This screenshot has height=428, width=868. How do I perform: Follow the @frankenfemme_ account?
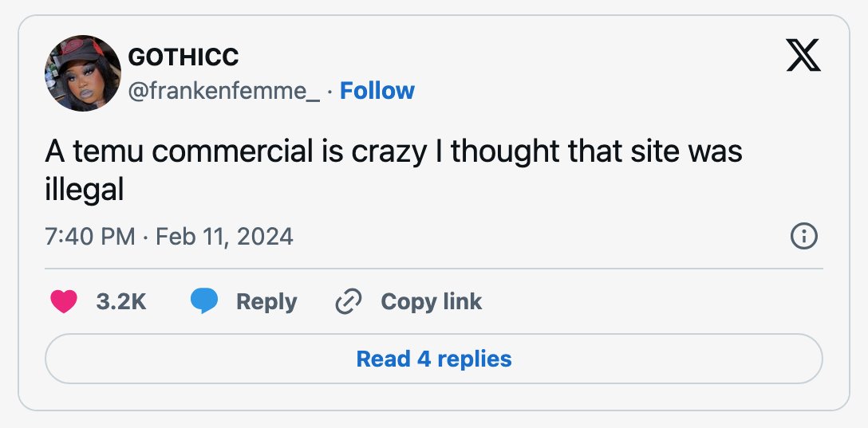pyautogui.click(x=377, y=91)
